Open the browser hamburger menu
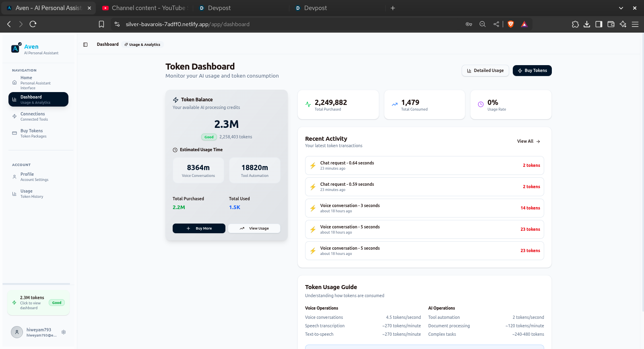Screen dimensions: 644x349 [635, 24]
